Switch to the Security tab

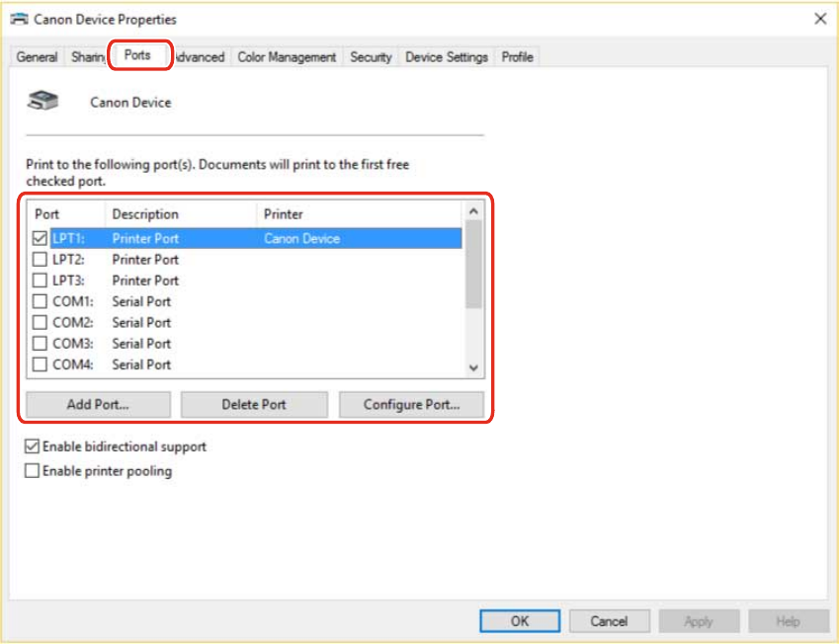(x=371, y=56)
